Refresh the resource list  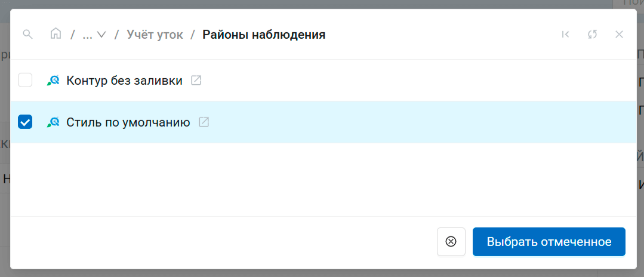tap(592, 35)
